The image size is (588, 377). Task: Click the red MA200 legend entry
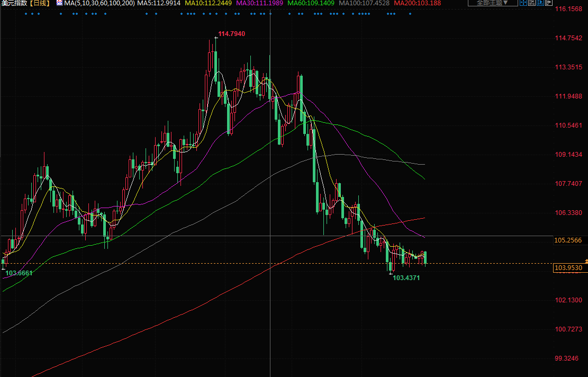(x=418, y=3)
